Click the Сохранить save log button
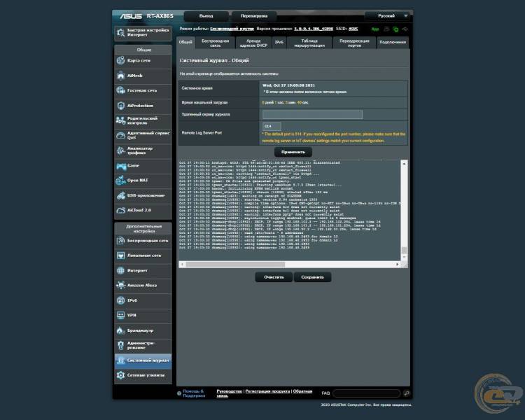 click(x=312, y=277)
